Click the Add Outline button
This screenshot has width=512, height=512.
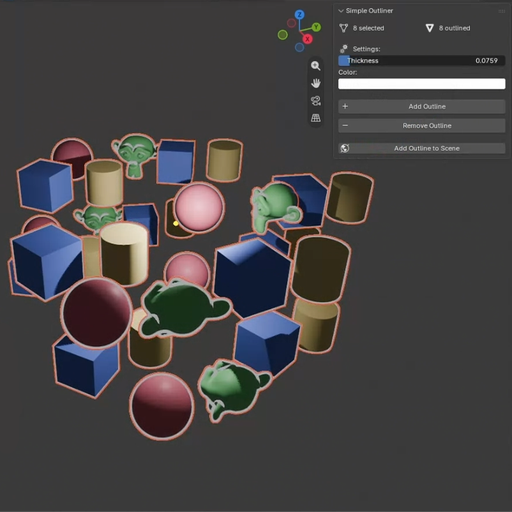422,106
